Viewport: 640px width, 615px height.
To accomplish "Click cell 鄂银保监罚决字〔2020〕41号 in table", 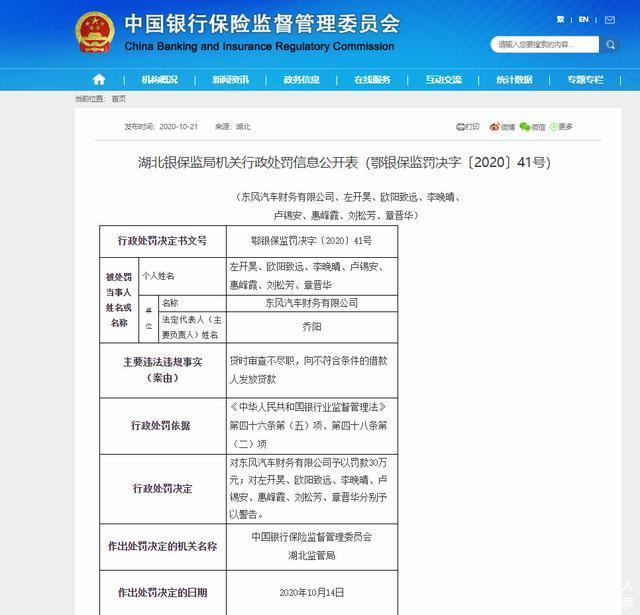I will [x=312, y=241].
